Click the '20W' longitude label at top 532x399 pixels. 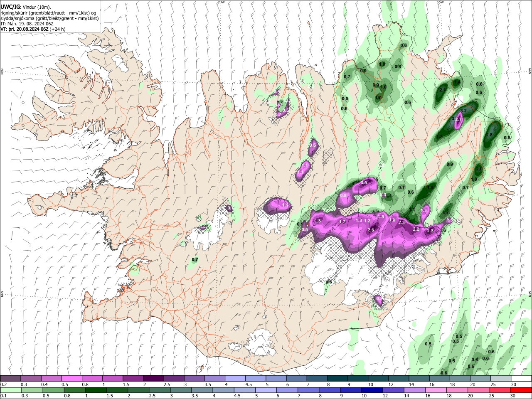[221, 2]
